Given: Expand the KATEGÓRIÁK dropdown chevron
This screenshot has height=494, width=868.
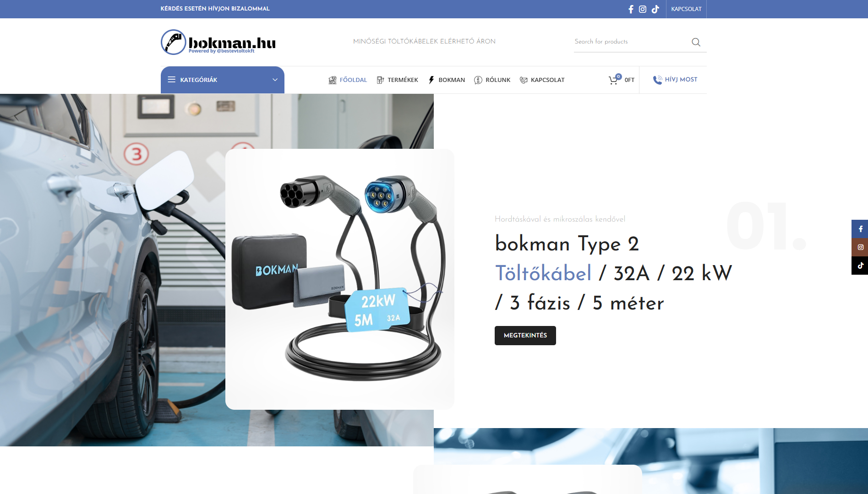Looking at the screenshot, I should click(274, 80).
